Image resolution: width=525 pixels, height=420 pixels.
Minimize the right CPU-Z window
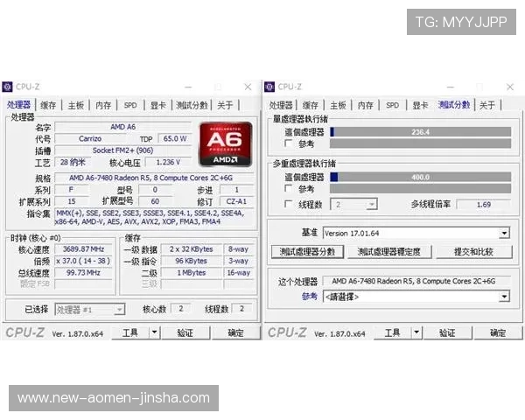(451, 87)
